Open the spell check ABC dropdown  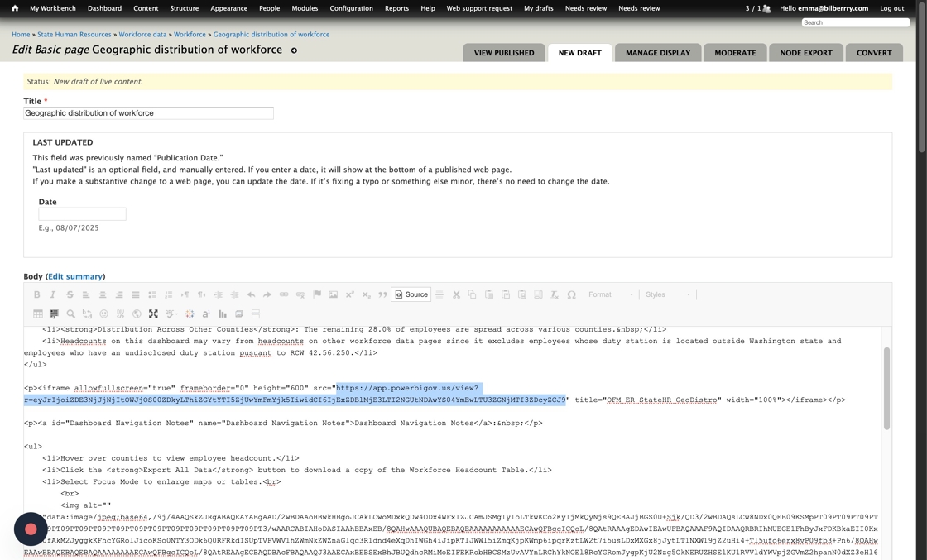click(171, 314)
